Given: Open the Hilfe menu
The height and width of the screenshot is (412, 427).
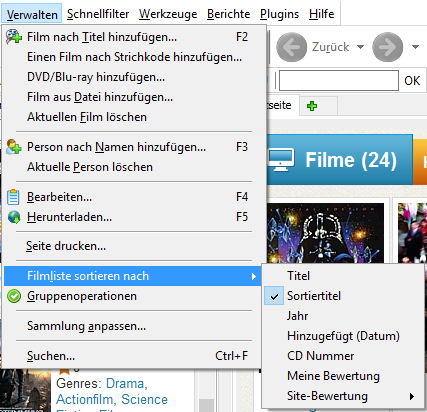Looking at the screenshot, I should (x=321, y=14).
